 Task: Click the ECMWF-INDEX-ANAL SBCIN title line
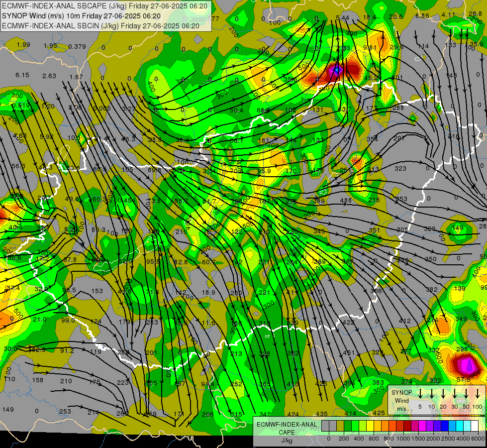tap(100, 26)
